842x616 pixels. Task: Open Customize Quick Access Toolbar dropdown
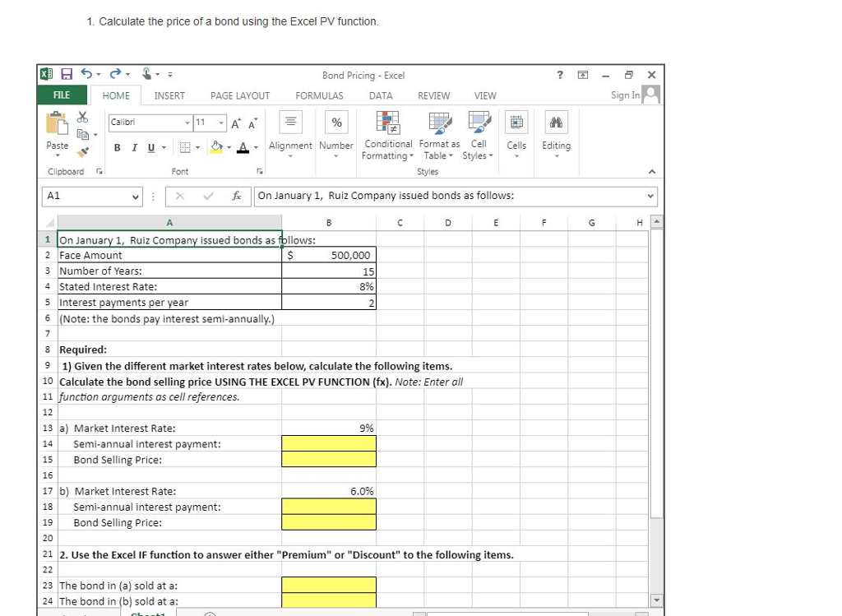169,75
